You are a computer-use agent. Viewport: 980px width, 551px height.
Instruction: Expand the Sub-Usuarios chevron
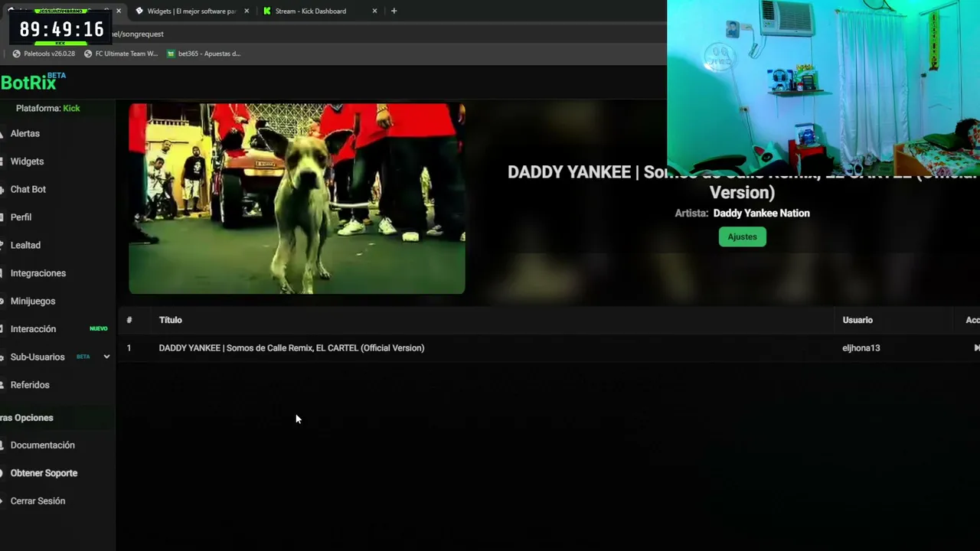pyautogui.click(x=106, y=357)
